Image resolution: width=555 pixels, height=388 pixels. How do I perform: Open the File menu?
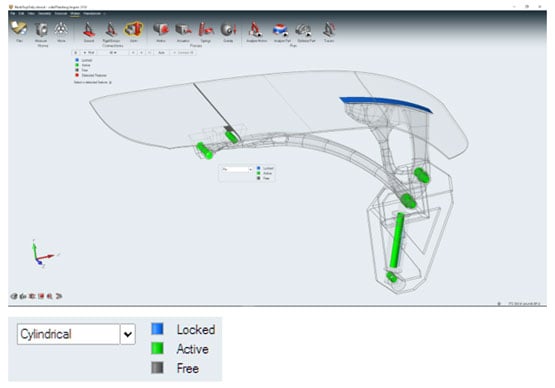(12, 13)
